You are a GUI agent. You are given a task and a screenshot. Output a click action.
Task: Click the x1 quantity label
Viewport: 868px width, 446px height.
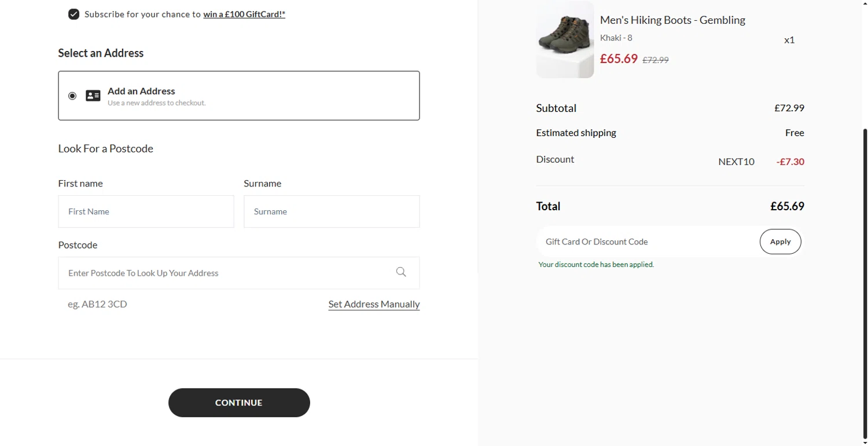click(x=789, y=40)
